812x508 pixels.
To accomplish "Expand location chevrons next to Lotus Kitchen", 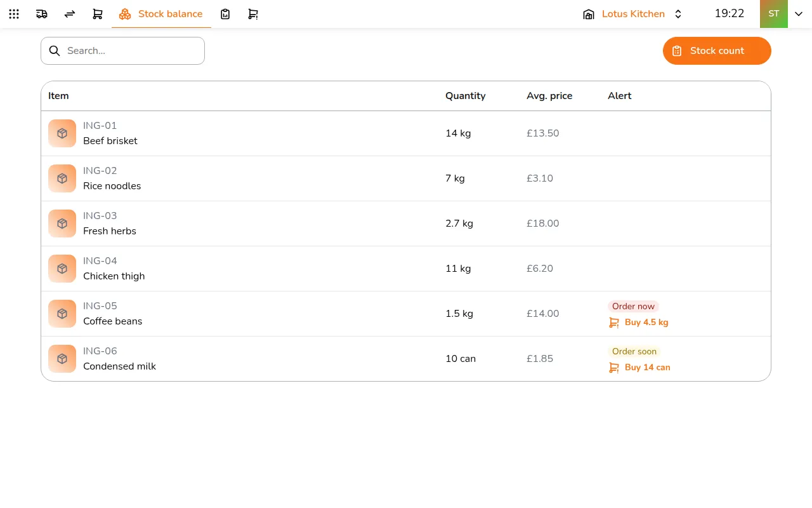I will click(678, 14).
